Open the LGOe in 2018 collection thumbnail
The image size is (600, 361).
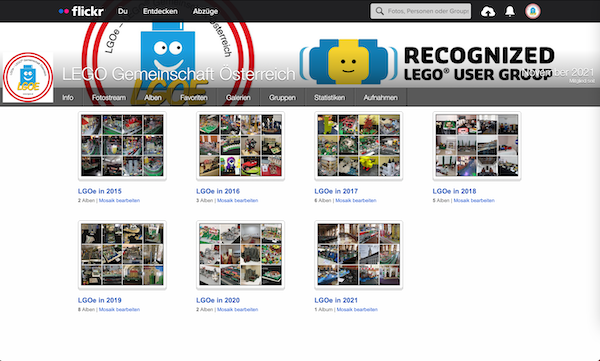pos(477,145)
